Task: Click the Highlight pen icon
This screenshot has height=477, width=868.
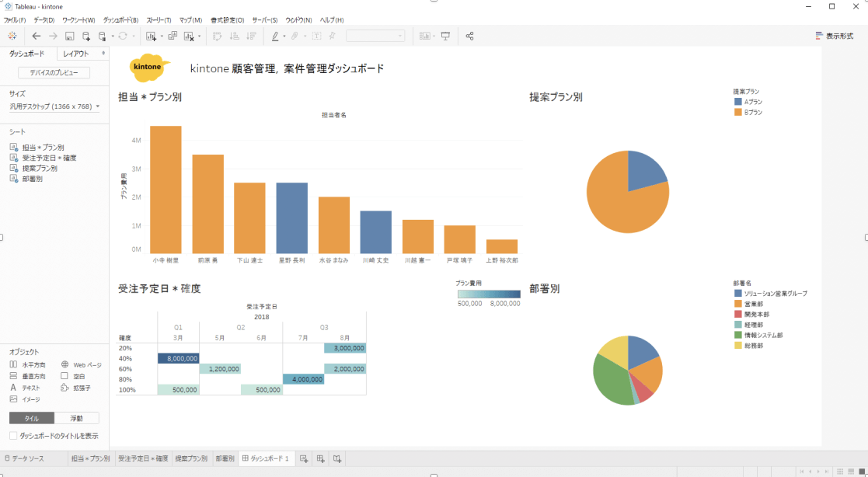Action: click(x=276, y=36)
